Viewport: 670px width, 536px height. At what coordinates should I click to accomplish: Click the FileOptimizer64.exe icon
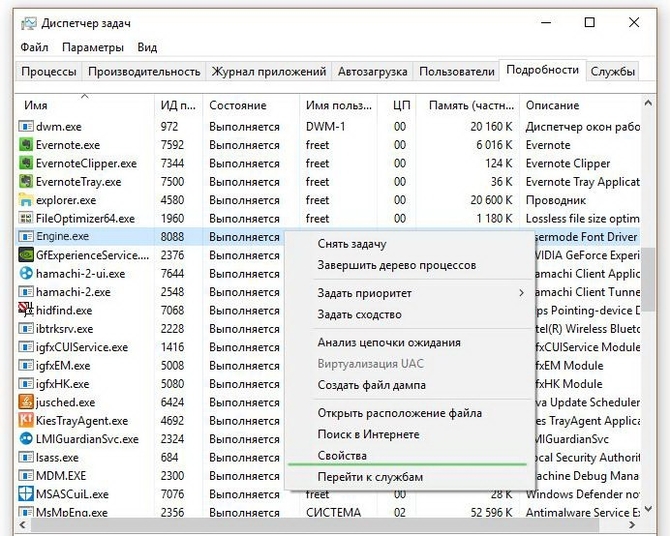tap(26, 218)
